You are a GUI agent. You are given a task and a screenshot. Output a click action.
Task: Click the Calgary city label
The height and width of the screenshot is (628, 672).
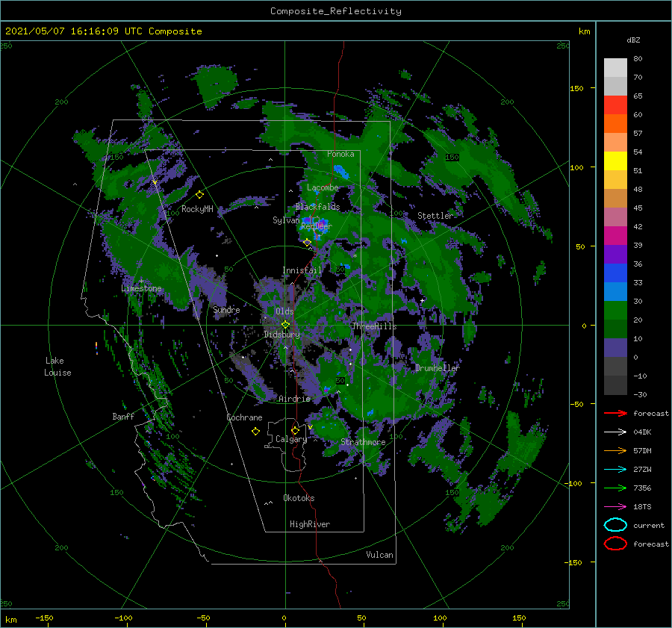(291, 439)
